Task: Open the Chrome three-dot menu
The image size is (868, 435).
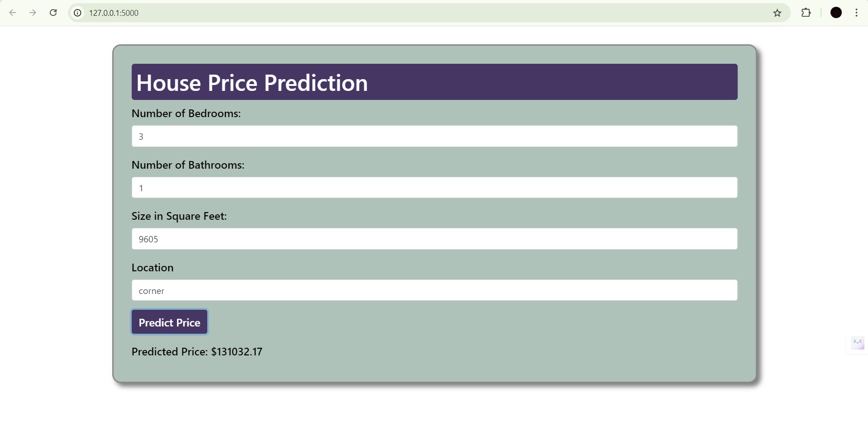Action: 857,13
